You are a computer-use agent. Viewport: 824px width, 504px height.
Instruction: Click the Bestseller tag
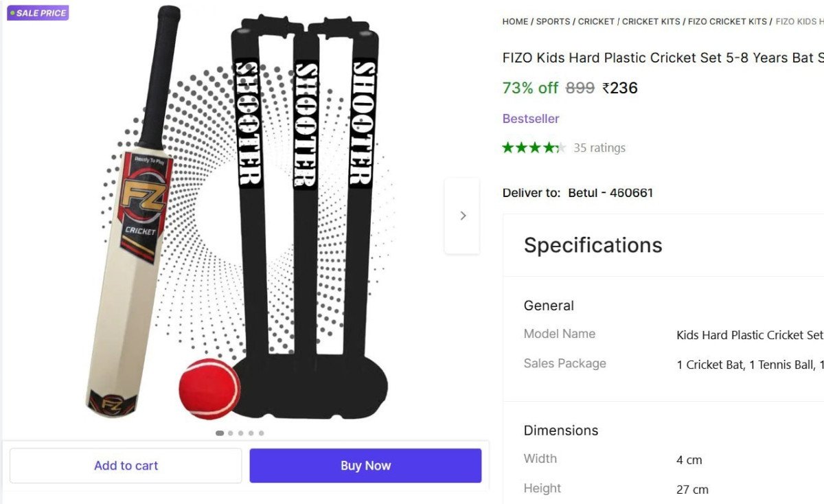(x=531, y=119)
